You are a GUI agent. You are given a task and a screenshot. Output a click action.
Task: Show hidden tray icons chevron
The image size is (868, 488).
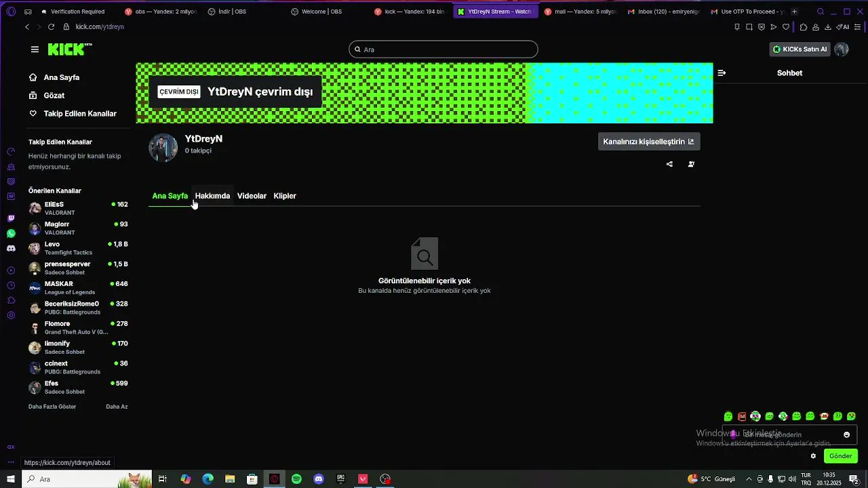pos(749,479)
